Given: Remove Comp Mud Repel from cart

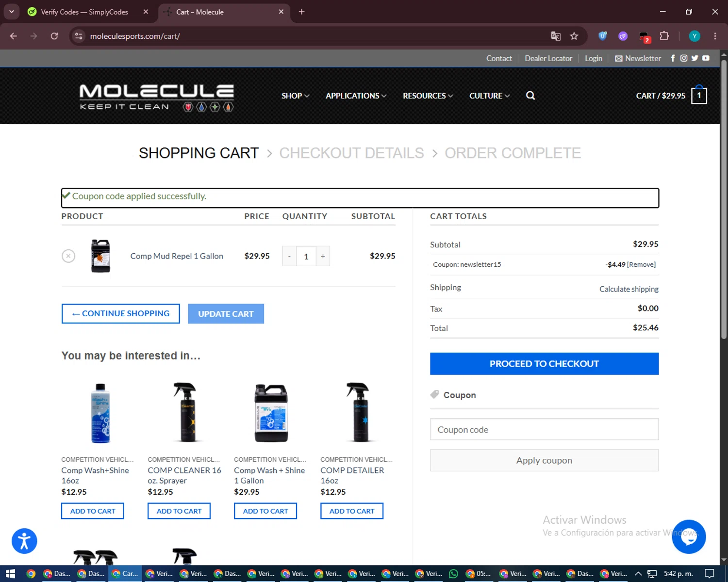Looking at the screenshot, I should [68, 256].
